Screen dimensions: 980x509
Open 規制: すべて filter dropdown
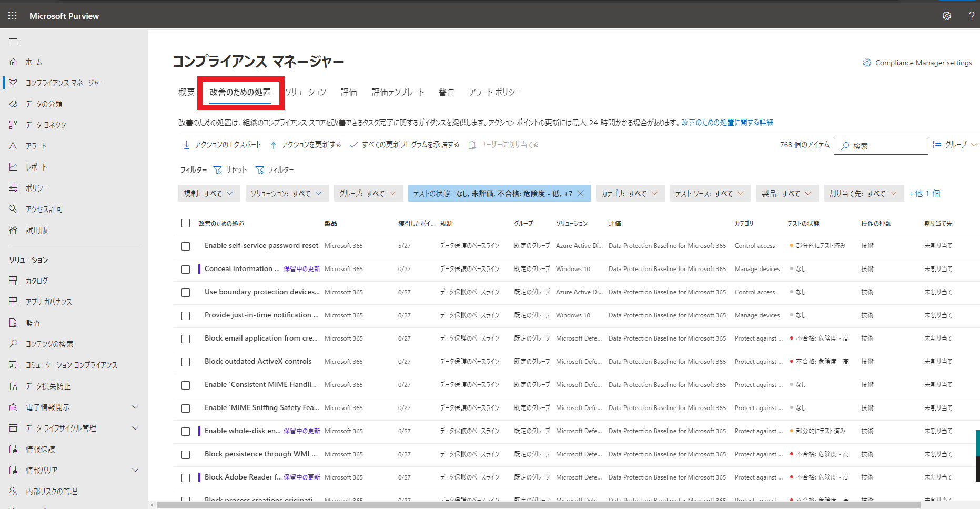(x=209, y=193)
